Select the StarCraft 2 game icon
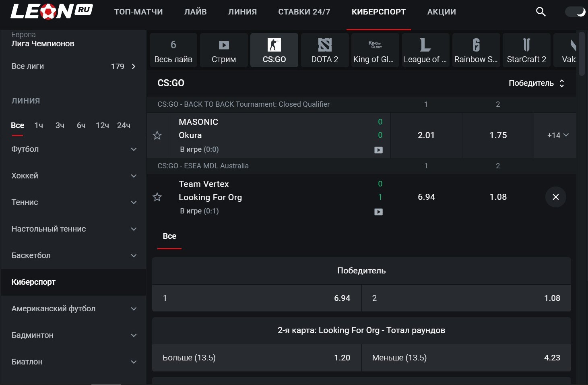 click(x=526, y=50)
